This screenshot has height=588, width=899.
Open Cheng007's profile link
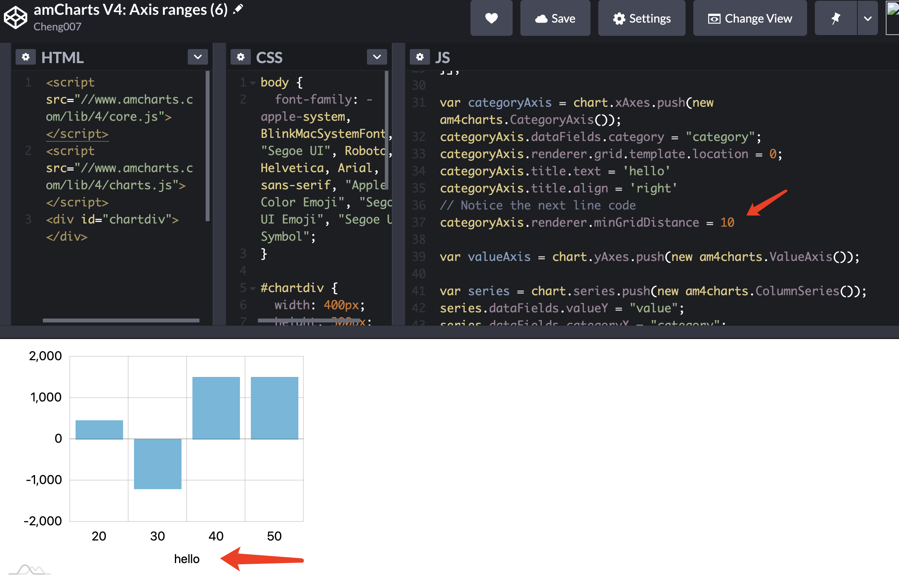57,26
